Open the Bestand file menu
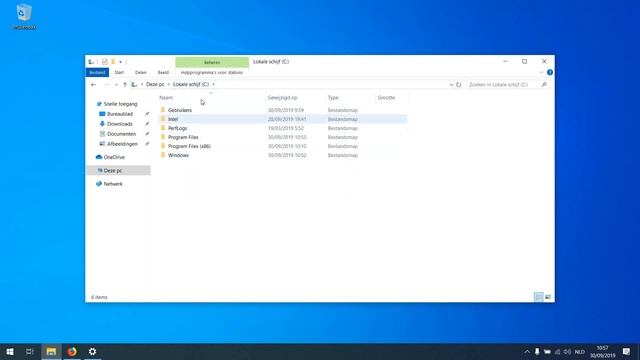 97,73
